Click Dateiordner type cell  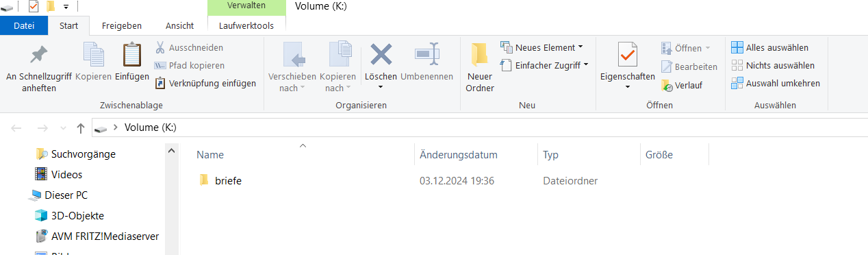(x=570, y=181)
